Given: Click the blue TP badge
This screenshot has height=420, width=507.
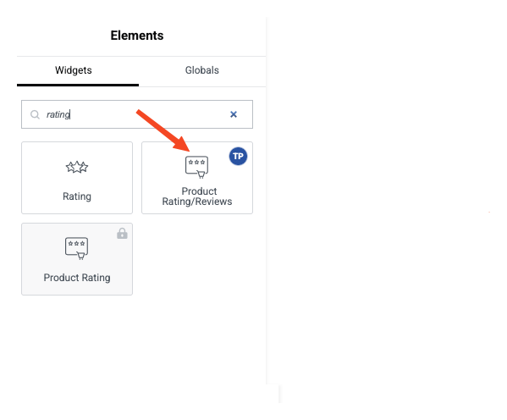Looking at the screenshot, I should pos(239,157).
